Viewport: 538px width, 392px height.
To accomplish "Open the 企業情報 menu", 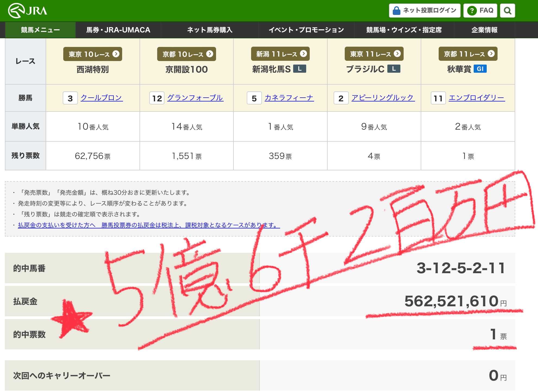I will coord(484,30).
